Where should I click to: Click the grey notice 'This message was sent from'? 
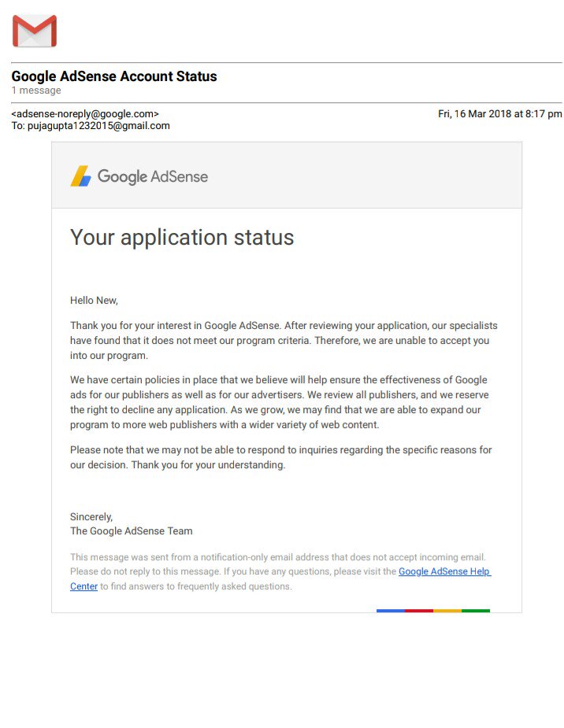click(x=280, y=571)
